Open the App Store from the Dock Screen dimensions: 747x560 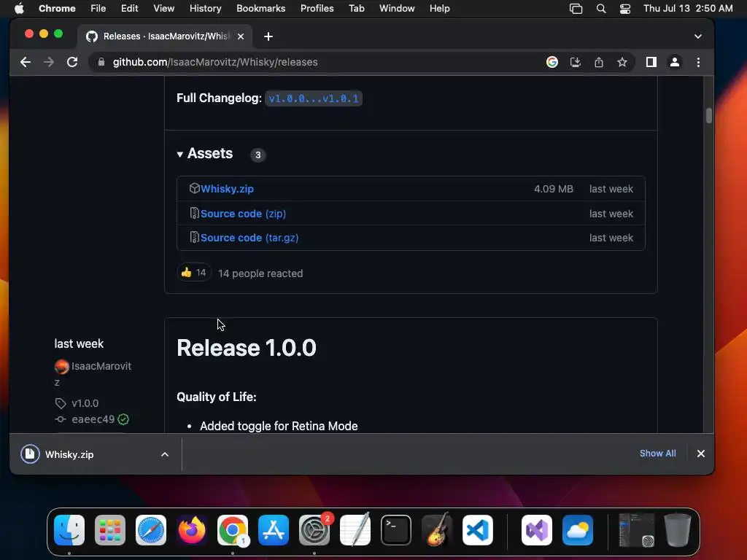pos(274,530)
